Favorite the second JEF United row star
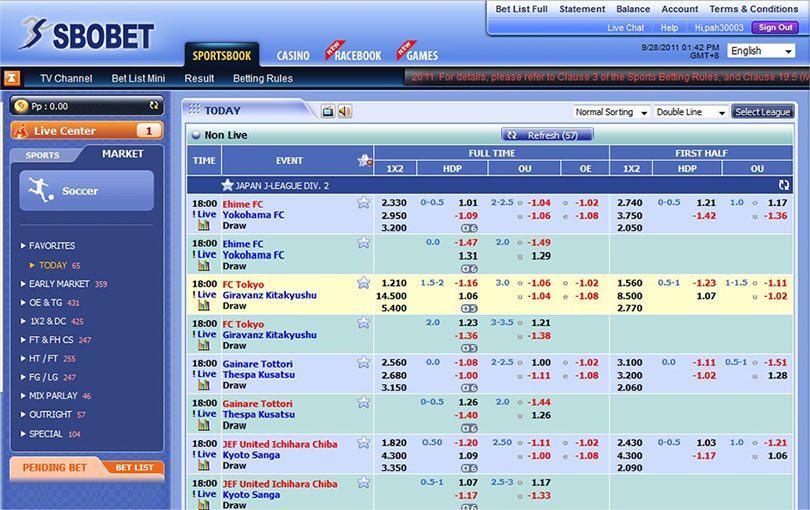 tap(364, 482)
